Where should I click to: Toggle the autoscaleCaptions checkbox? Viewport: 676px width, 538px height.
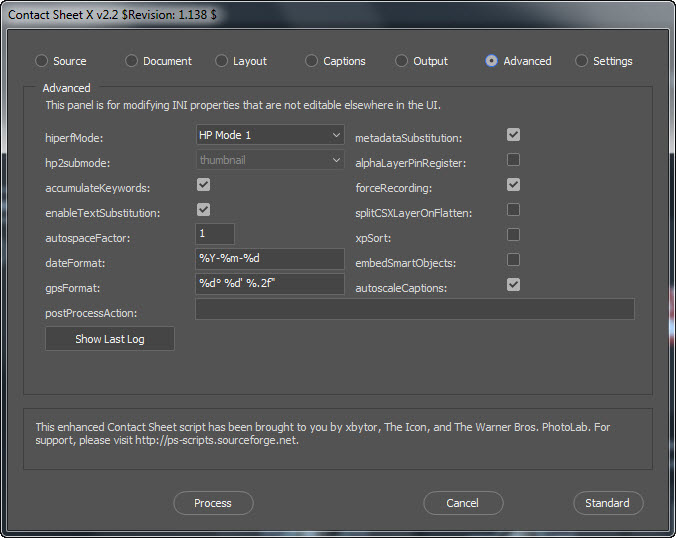coord(513,285)
